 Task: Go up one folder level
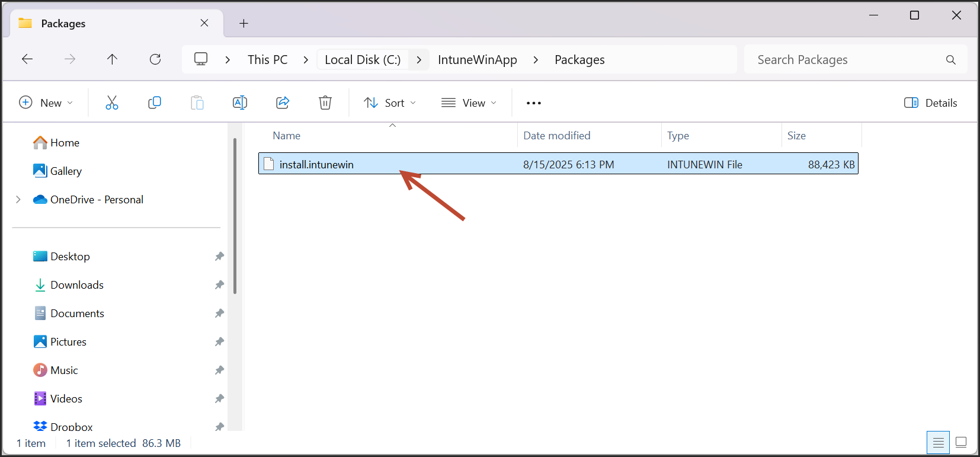(112, 59)
